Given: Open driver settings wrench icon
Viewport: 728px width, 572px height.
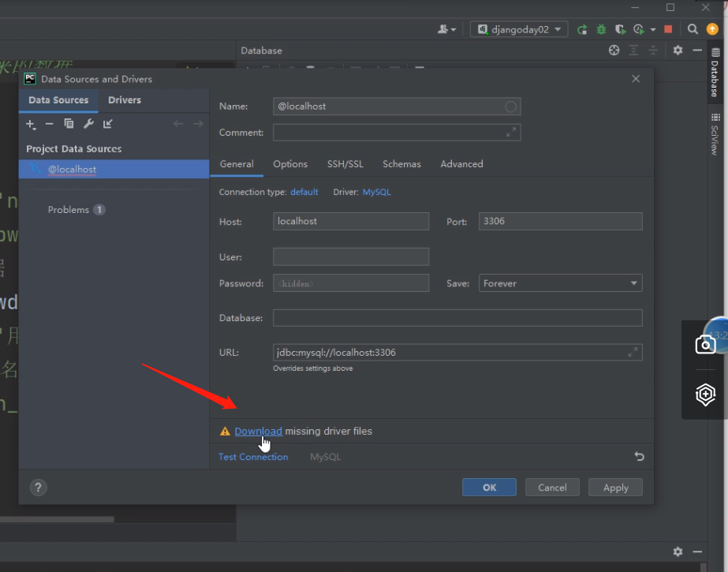Looking at the screenshot, I should pyautogui.click(x=88, y=124).
